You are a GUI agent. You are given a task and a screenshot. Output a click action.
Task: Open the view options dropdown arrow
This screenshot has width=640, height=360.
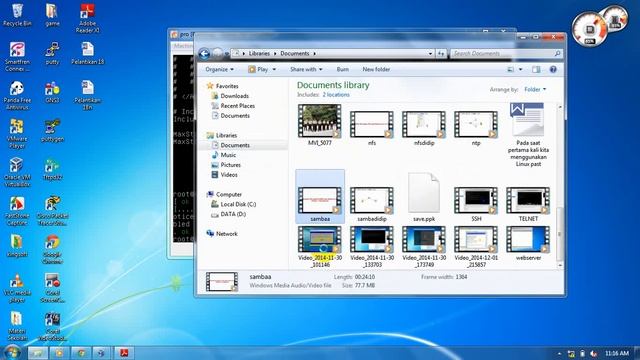coord(520,69)
